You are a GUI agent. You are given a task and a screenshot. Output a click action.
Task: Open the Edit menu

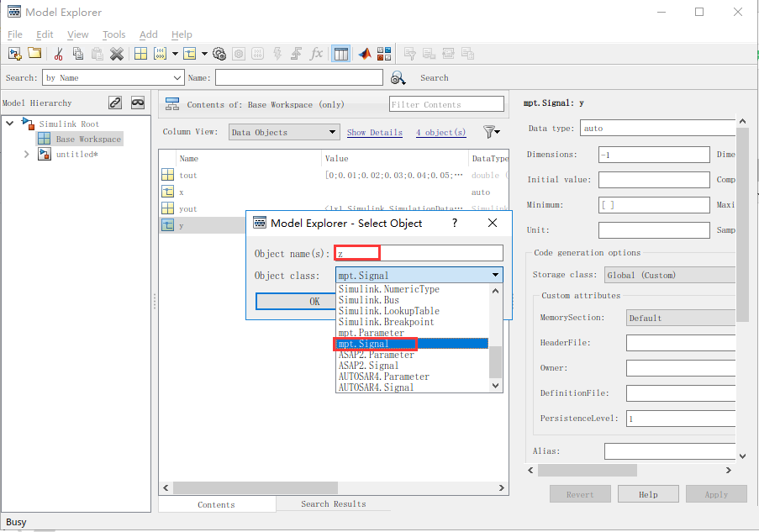tap(45, 34)
